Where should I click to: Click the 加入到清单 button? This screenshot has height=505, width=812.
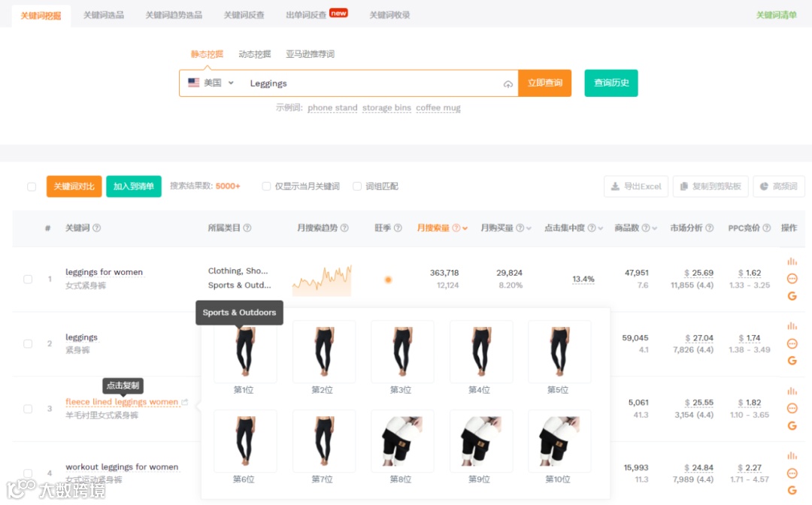click(x=134, y=186)
